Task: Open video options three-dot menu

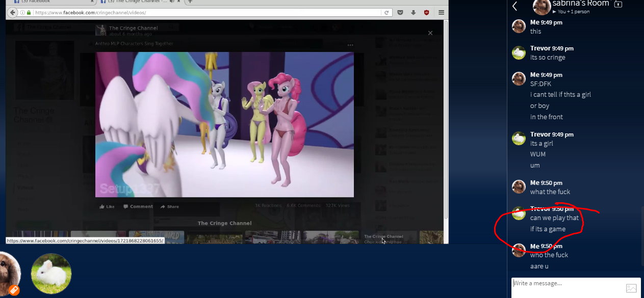Action: [x=350, y=45]
